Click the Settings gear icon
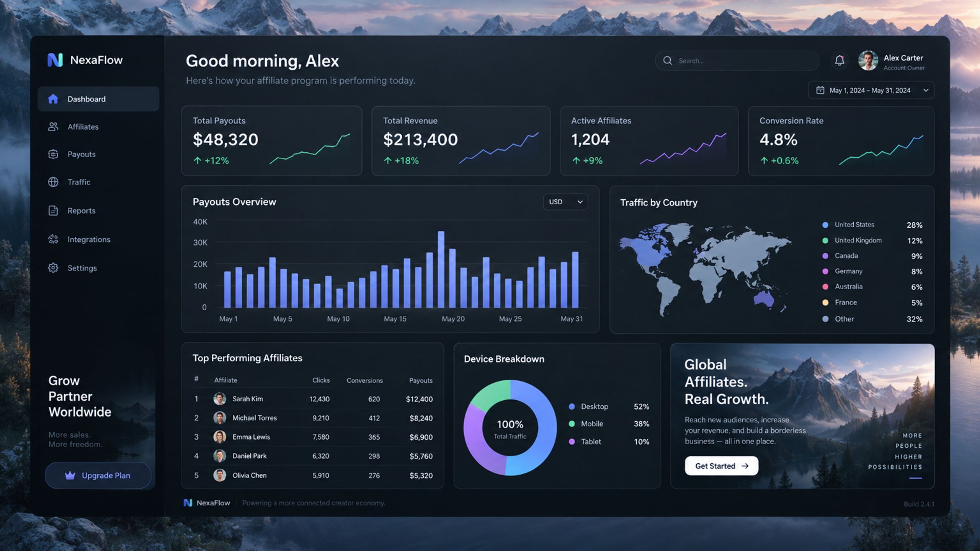Image resolution: width=980 pixels, height=551 pixels. 53,268
